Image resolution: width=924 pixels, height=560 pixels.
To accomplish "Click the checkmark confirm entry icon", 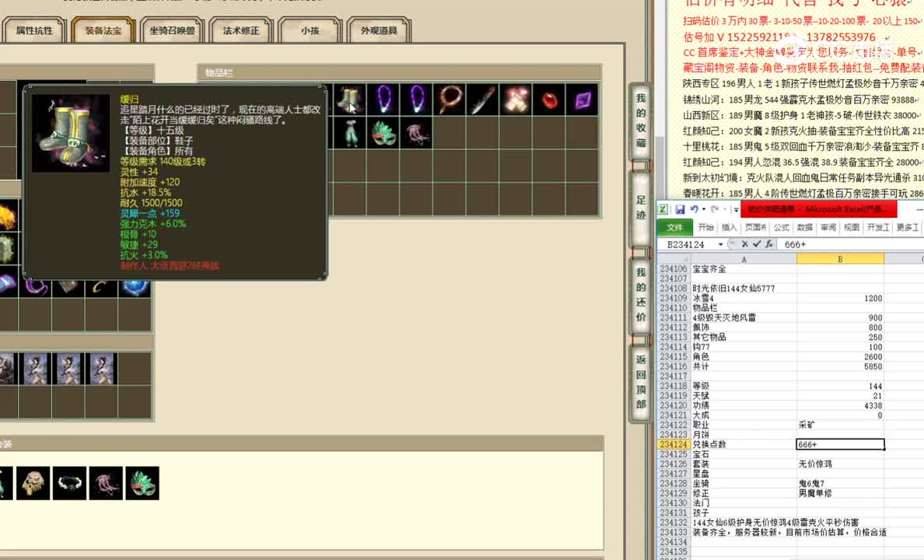I will pos(757,244).
